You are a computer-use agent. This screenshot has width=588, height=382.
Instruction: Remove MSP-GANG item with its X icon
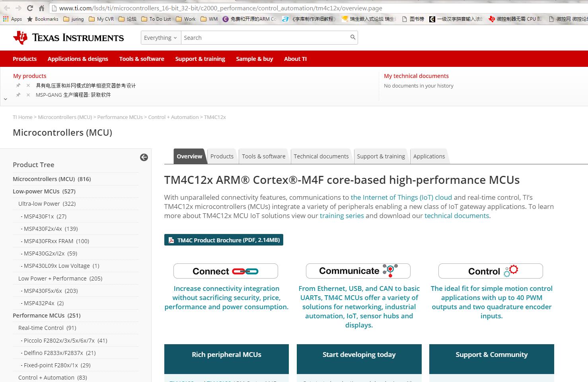(x=28, y=95)
